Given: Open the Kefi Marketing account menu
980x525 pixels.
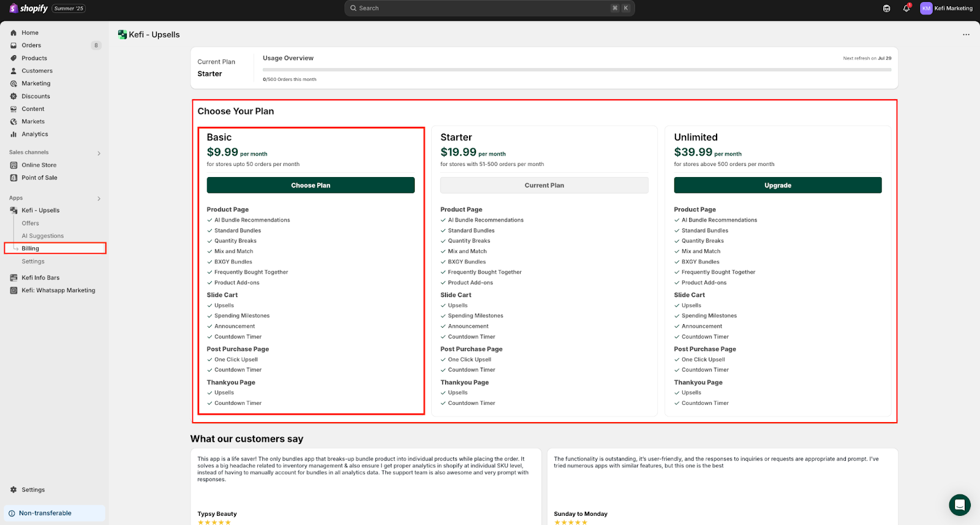Looking at the screenshot, I should 946,9.
